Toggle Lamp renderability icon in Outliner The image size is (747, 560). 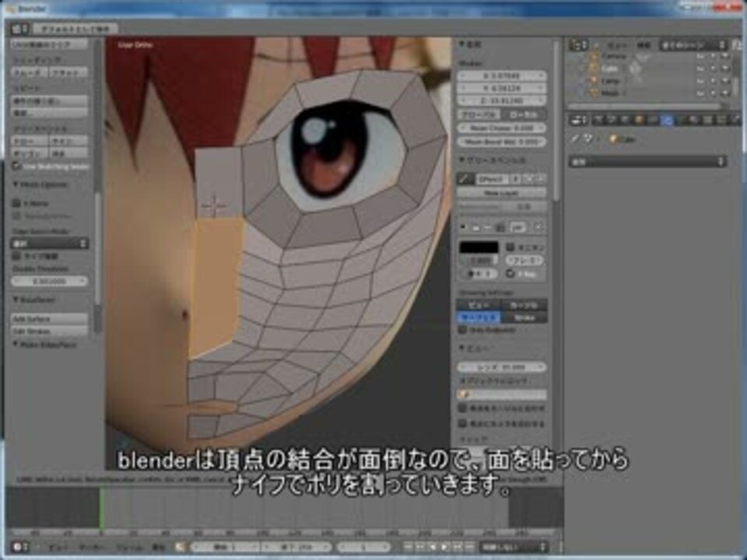click(724, 81)
